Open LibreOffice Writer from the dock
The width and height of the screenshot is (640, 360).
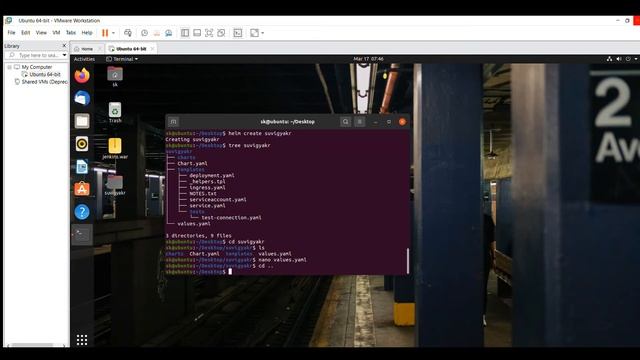pos(82,167)
